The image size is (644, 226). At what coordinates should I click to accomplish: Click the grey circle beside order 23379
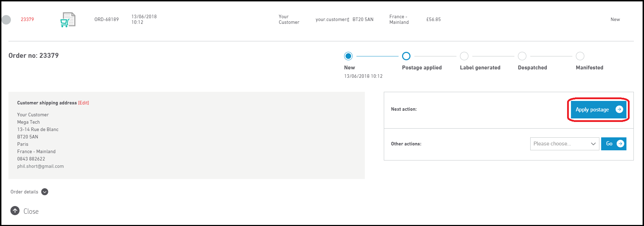[6, 20]
